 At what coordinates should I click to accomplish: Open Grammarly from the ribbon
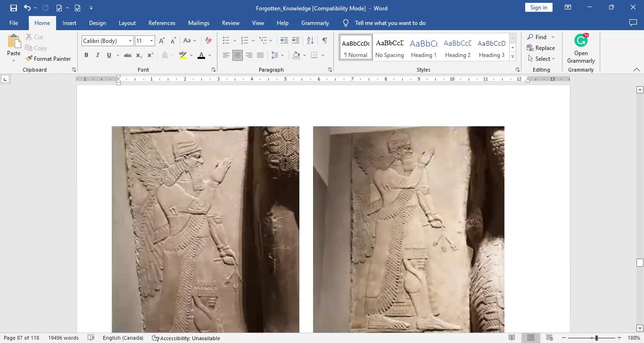[x=581, y=49]
